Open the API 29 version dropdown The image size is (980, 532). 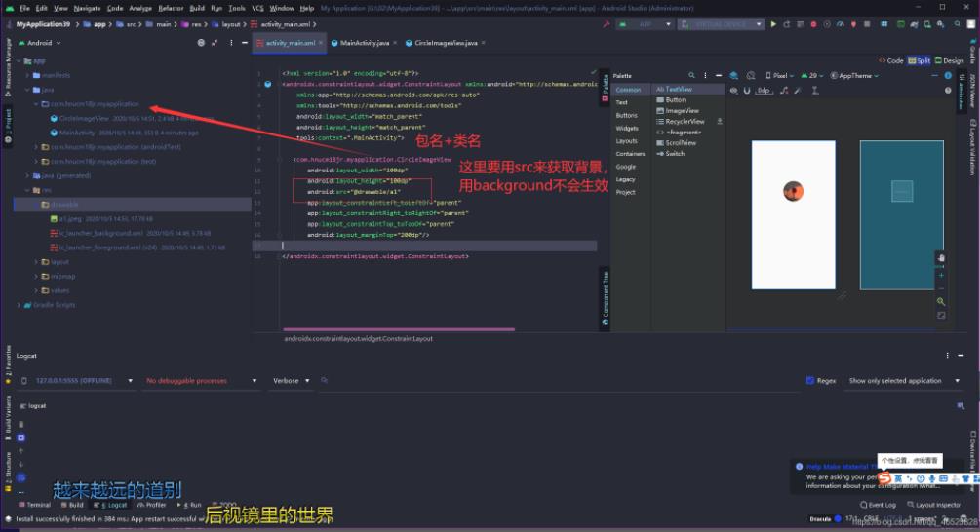(812, 76)
